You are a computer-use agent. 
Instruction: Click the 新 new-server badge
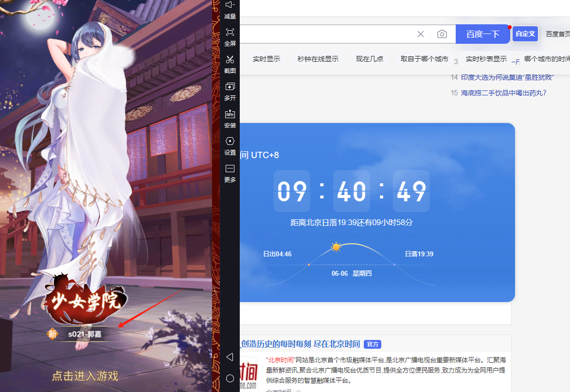(x=53, y=334)
